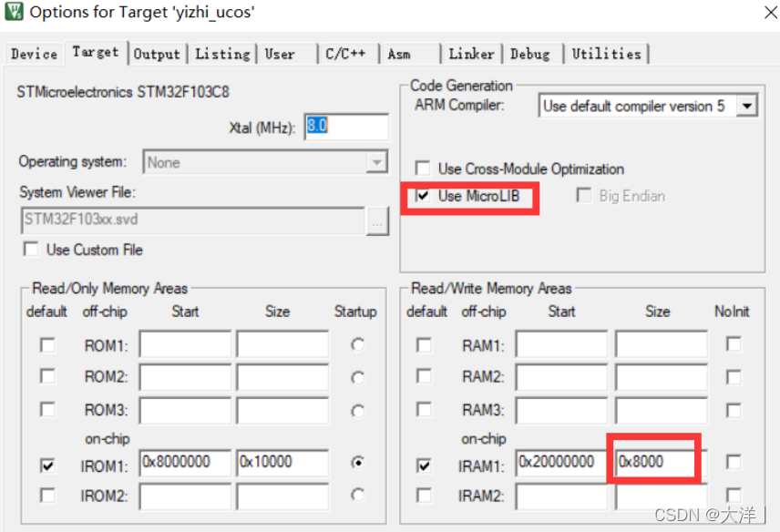
Task: Click the RAM2 Size field
Action: pos(662,377)
